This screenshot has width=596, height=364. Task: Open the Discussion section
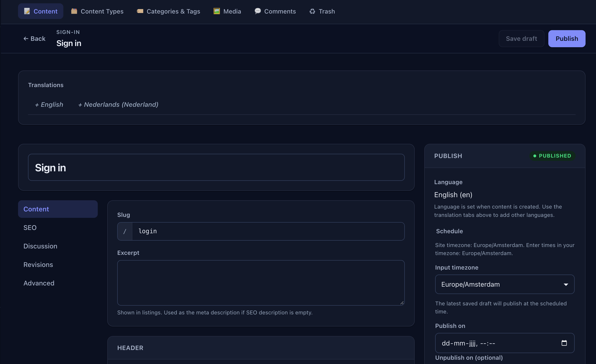click(58, 246)
